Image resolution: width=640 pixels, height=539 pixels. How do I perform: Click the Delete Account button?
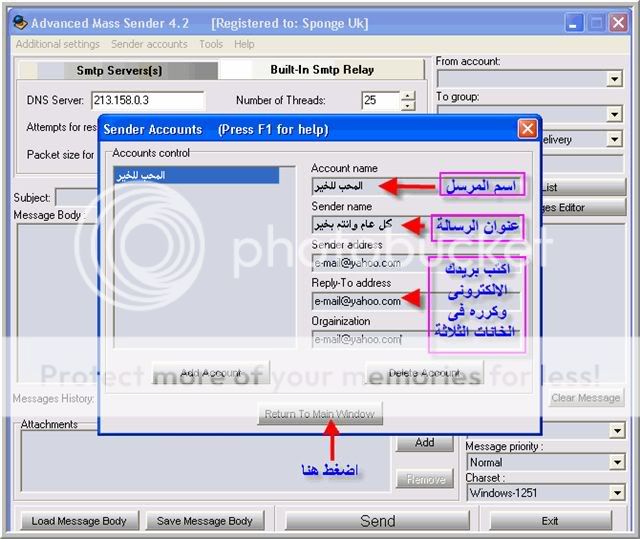[x=424, y=373]
